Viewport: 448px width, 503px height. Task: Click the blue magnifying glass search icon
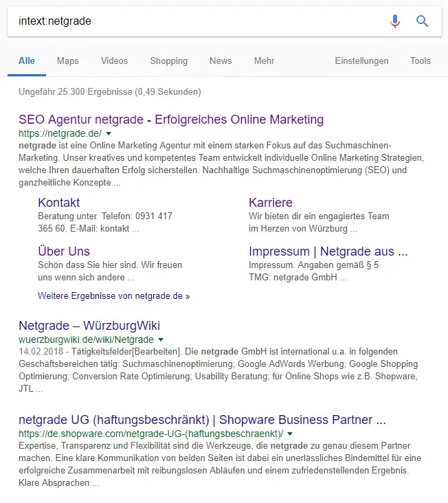pos(423,21)
